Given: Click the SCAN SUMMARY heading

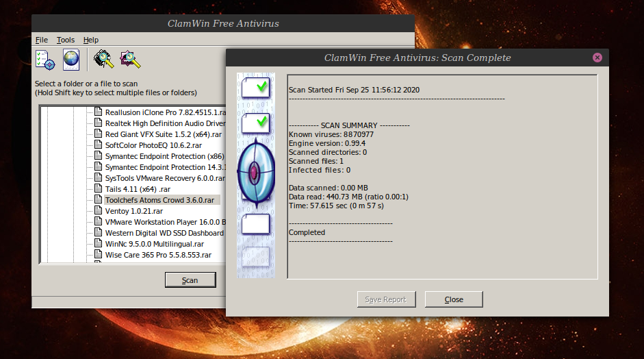Looking at the screenshot, I should [x=349, y=125].
